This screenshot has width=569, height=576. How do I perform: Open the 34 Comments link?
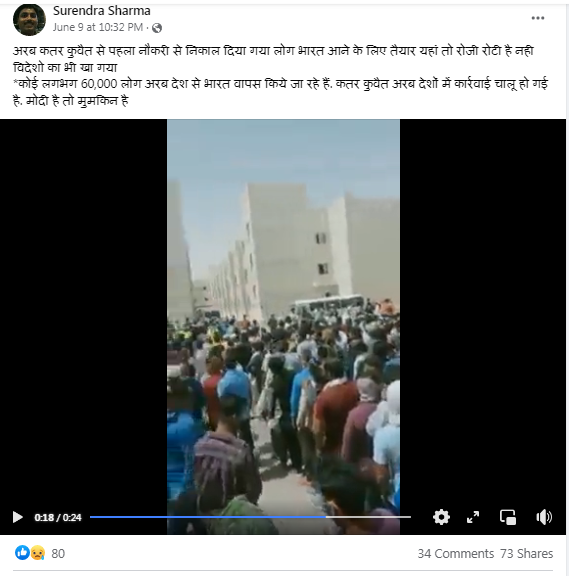pyautogui.click(x=455, y=553)
